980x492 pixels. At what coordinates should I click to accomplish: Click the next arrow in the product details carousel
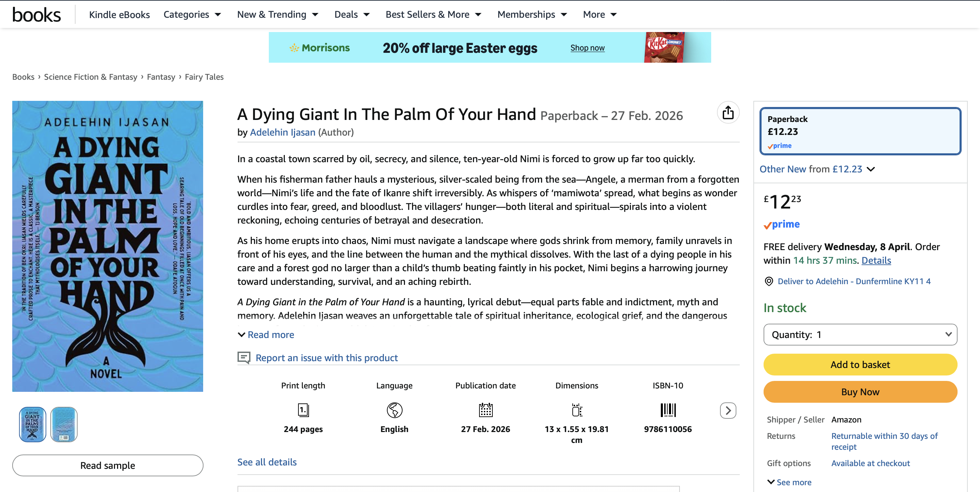pos(728,411)
